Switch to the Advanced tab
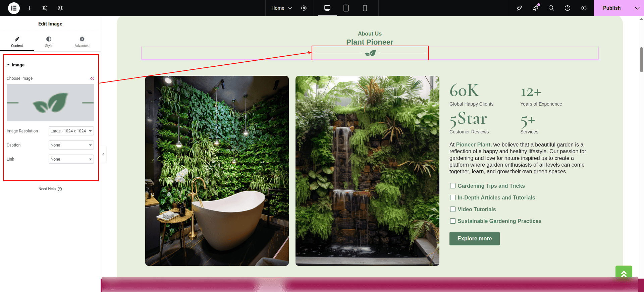This screenshot has width=644, height=292. click(82, 42)
